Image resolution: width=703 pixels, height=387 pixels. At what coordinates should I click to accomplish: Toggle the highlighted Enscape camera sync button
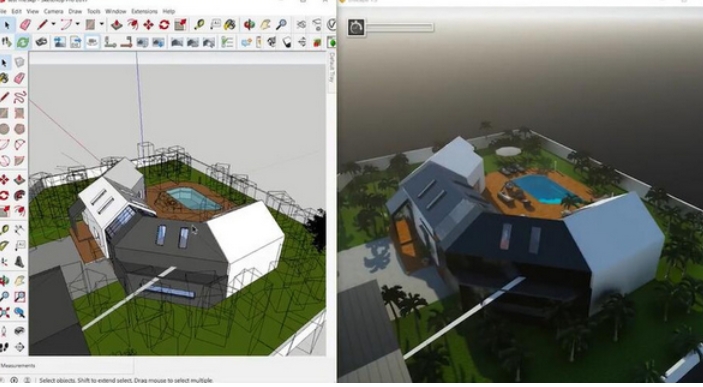[x=92, y=42]
